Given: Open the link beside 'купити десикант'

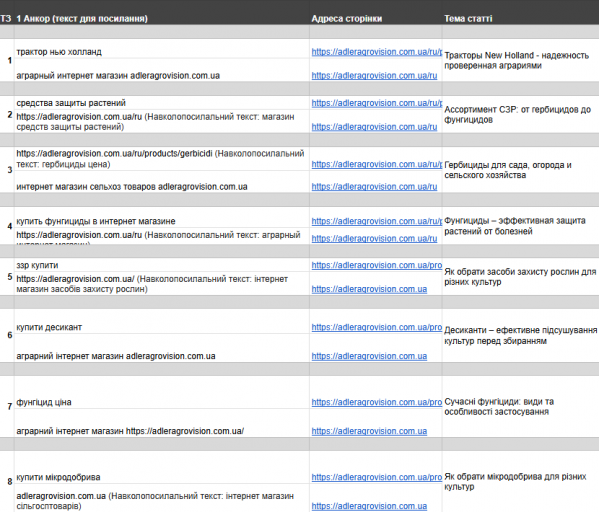Looking at the screenshot, I should [377, 327].
